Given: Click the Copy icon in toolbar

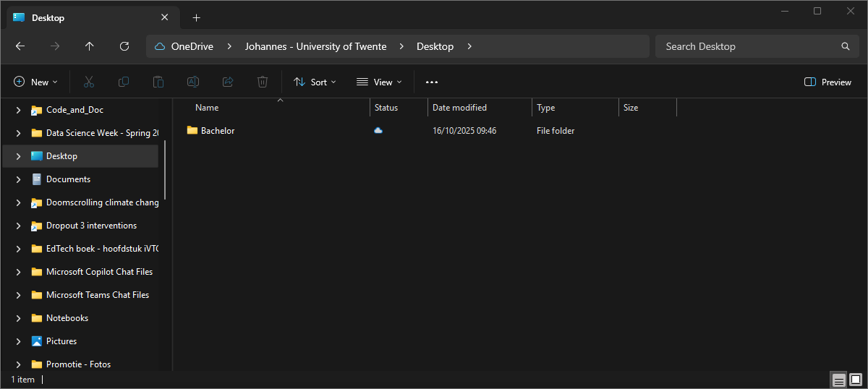Looking at the screenshot, I should pyautogui.click(x=124, y=82).
